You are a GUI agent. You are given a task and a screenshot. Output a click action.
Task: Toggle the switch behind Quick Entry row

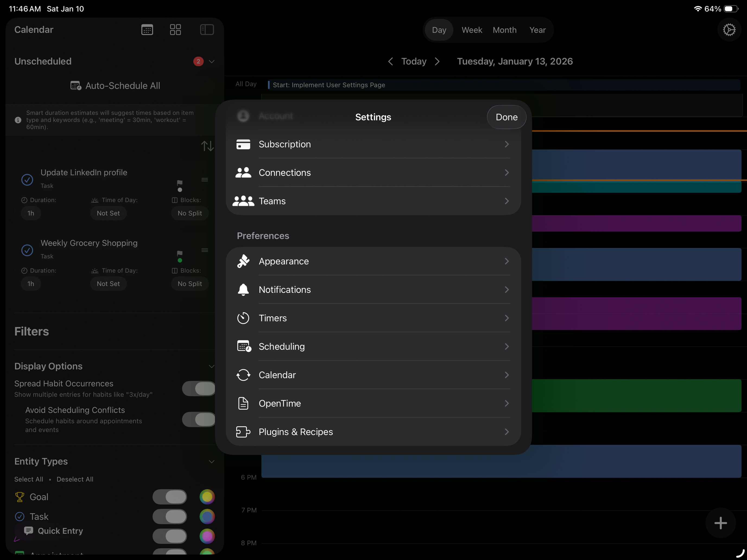pyautogui.click(x=170, y=536)
